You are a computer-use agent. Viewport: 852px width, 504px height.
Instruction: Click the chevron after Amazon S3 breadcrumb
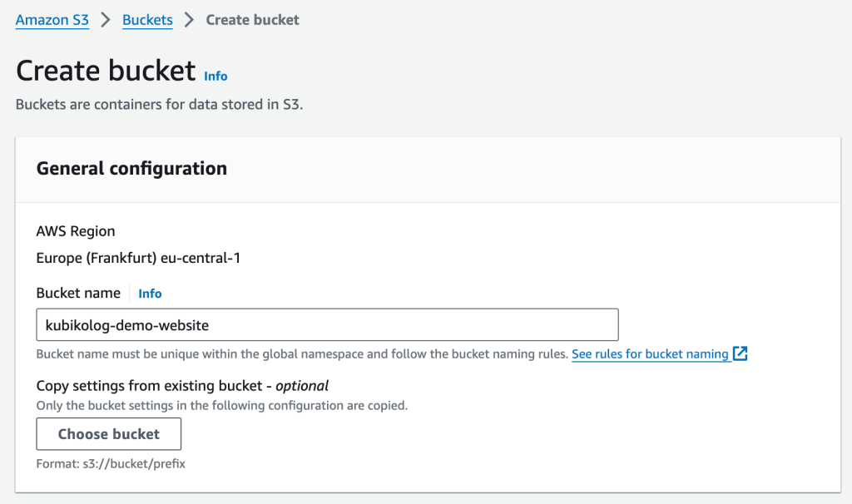tap(106, 20)
